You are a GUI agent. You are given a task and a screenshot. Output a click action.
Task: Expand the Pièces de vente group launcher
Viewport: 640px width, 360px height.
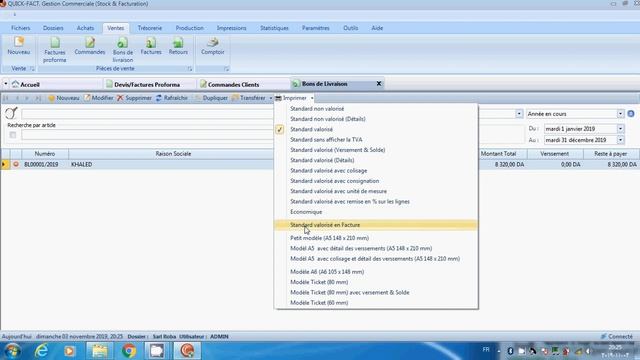click(x=190, y=69)
